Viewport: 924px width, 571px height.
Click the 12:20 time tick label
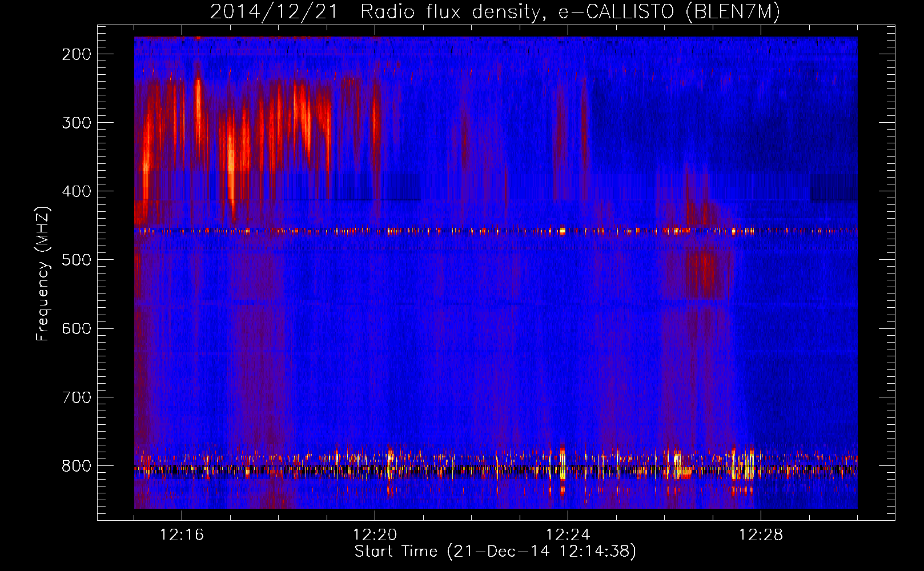click(375, 535)
